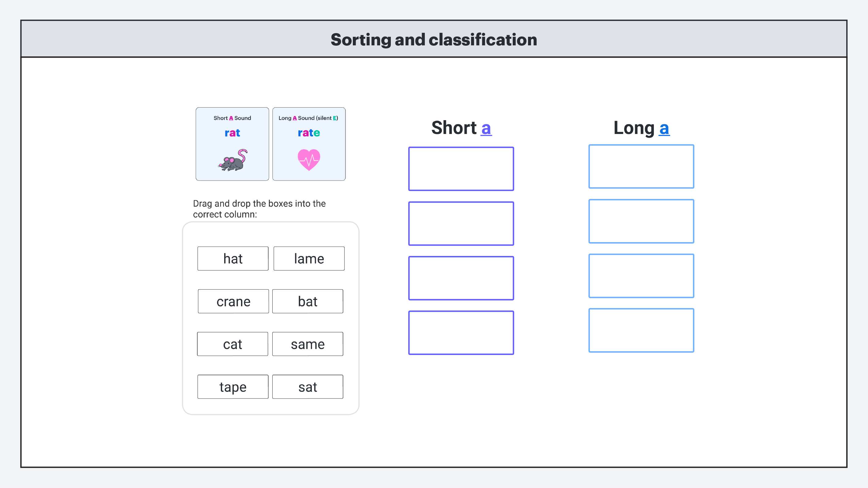Choose the 'bat' word box

[x=307, y=302]
